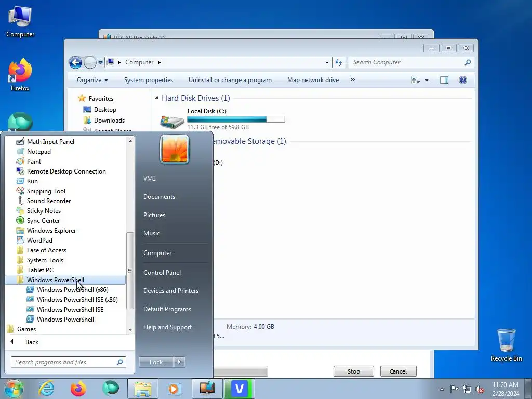Expand the Ease of Access folder
This screenshot has width=532, height=399.
[x=46, y=250]
